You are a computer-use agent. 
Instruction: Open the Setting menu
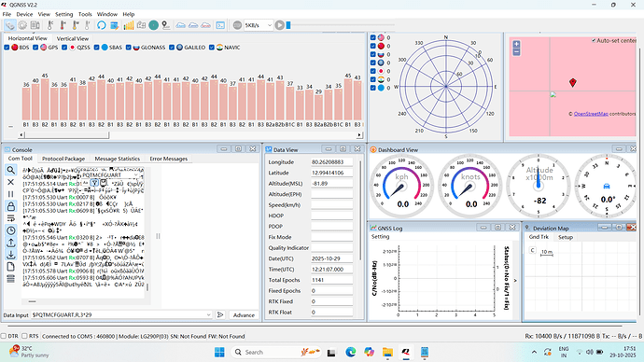(64, 14)
